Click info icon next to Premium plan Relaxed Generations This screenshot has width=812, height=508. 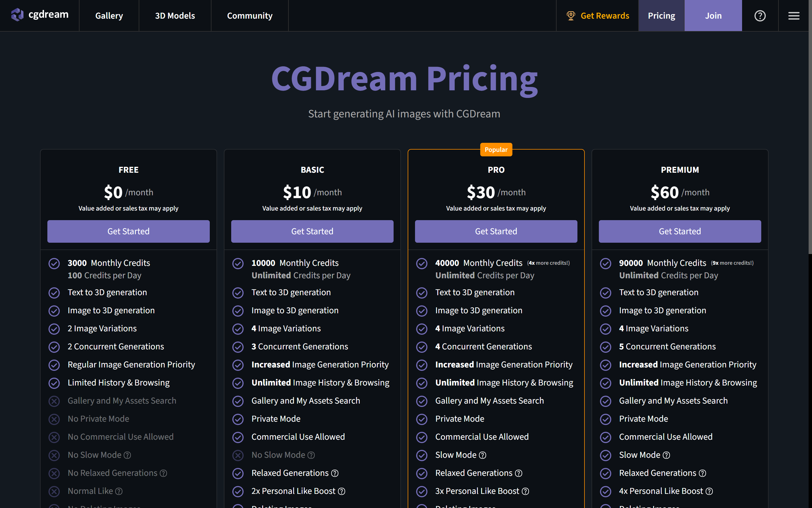coord(702,473)
